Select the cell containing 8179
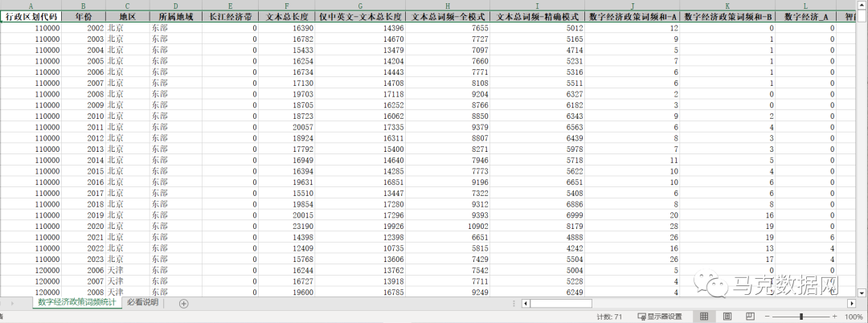This screenshot has width=868, height=323. click(x=537, y=227)
